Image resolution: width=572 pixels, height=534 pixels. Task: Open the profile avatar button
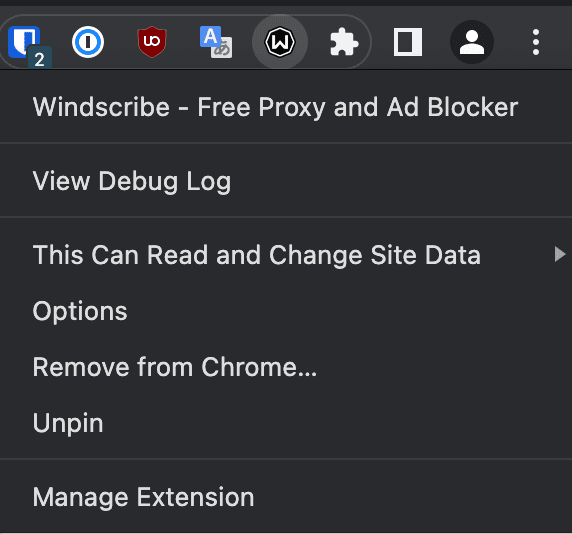(x=472, y=42)
